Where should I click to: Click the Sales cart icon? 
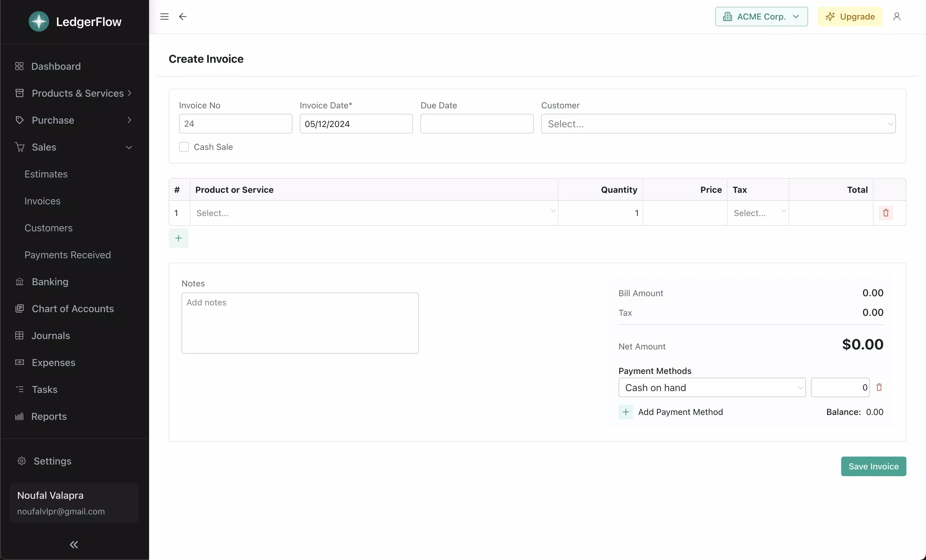(20, 147)
